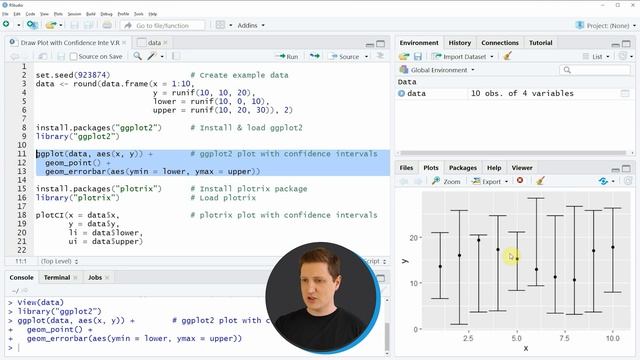Switch to the Viewer tab
This screenshot has width=640, height=360.
click(522, 167)
